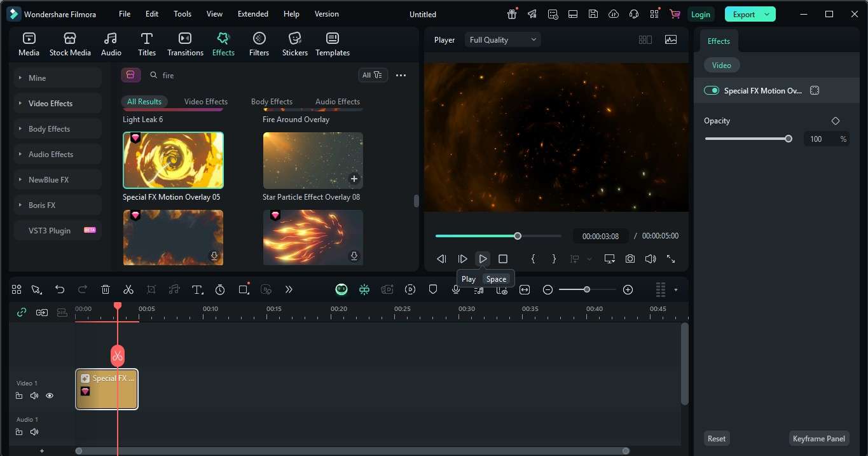Click the zoom-to-fit timeline icon
Screen dimensions: 868x456
525,289
